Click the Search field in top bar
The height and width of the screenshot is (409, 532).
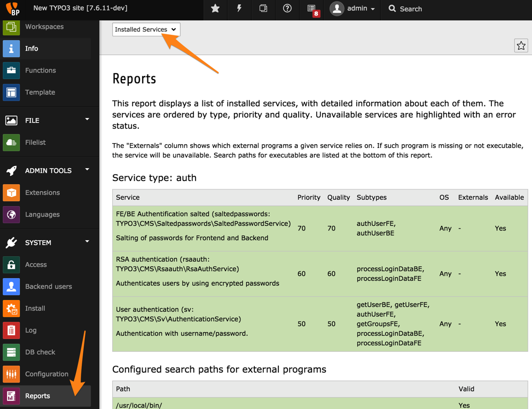click(411, 9)
